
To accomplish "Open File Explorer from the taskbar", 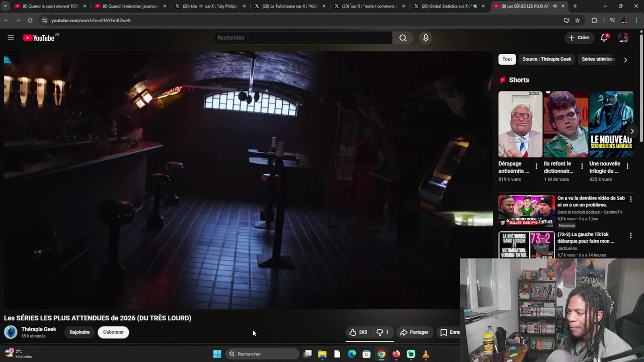I will [x=323, y=354].
